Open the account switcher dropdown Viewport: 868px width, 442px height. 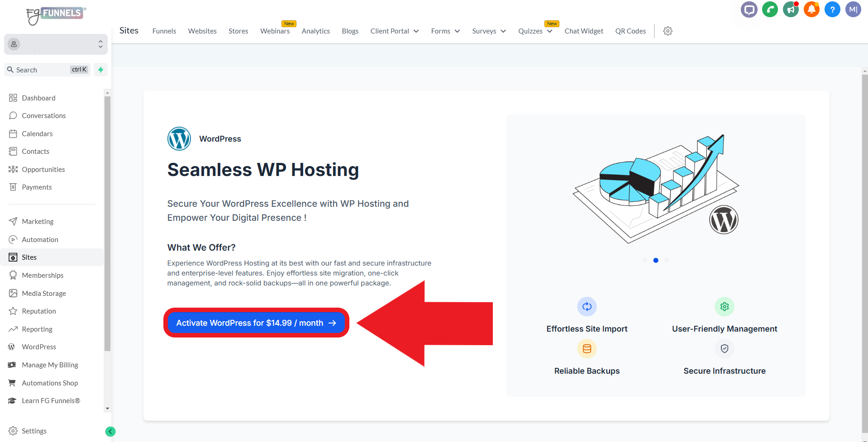pyautogui.click(x=56, y=44)
